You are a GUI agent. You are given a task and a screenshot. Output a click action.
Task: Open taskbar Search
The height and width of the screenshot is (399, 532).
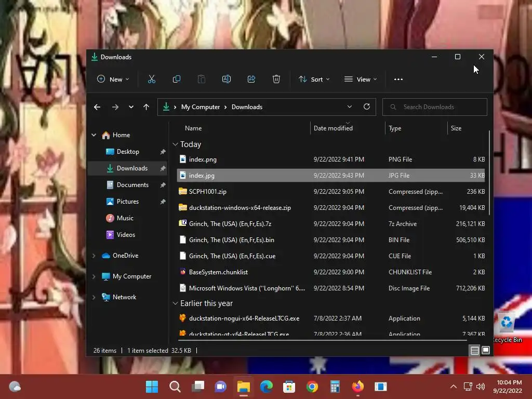(x=175, y=387)
